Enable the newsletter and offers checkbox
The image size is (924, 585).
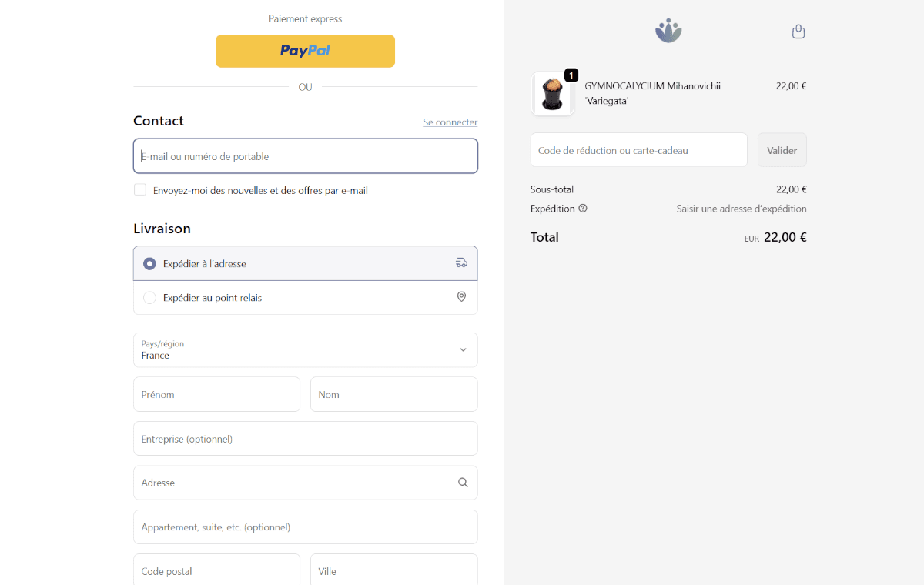pos(139,189)
